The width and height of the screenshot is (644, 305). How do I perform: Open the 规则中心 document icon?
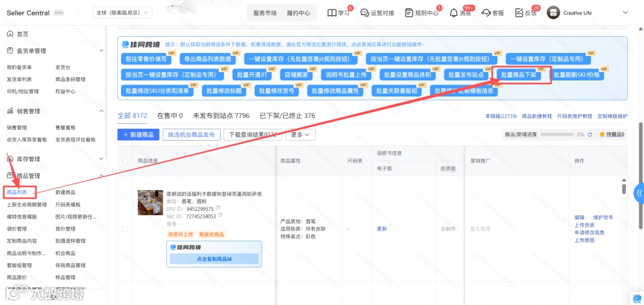pyautogui.click(x=408, y=13)
